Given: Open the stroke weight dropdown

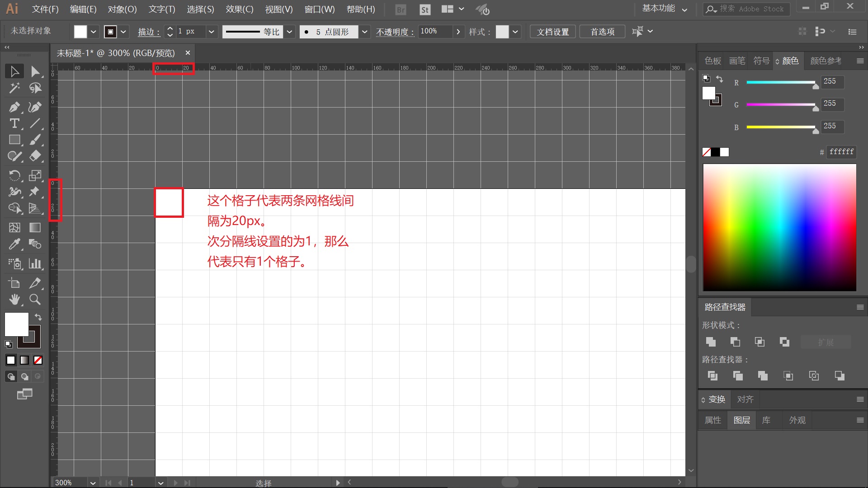Looking at the screenshot, I should [x=211, y=32].
